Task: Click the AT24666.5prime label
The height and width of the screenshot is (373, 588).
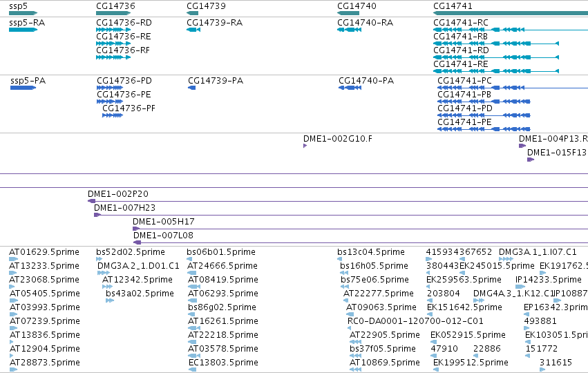Action: pos(222,266)
